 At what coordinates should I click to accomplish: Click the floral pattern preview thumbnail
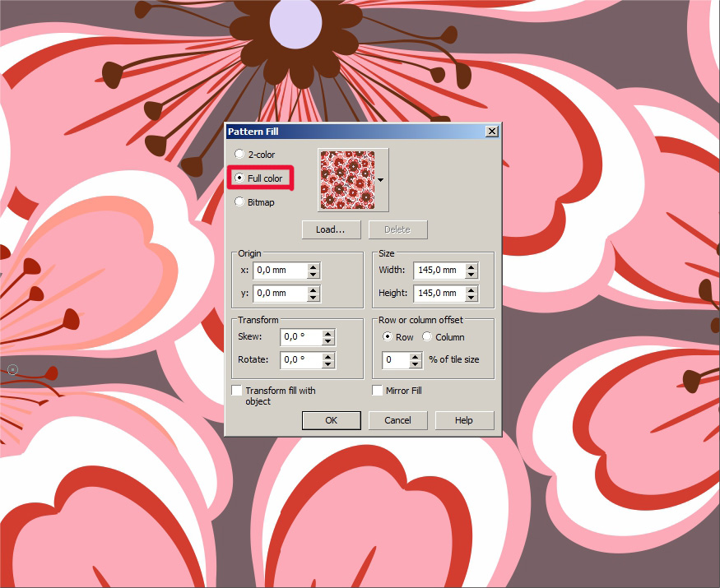pos(347,180)
